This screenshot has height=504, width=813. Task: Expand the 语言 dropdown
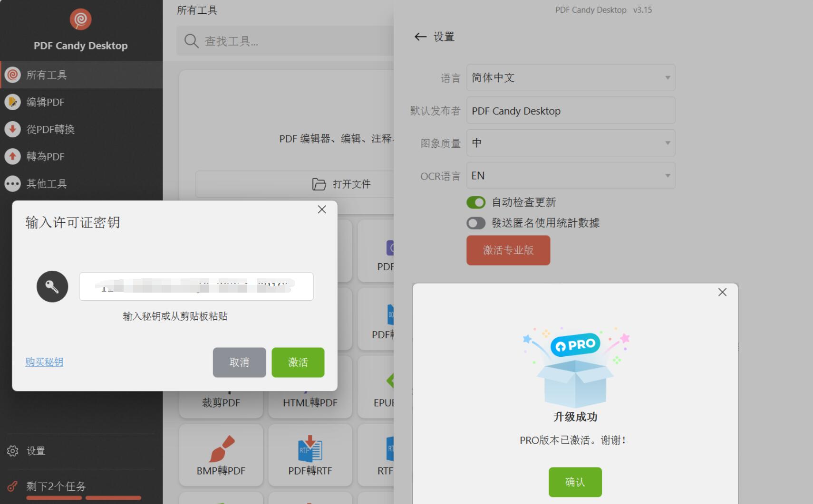(571, 77)
